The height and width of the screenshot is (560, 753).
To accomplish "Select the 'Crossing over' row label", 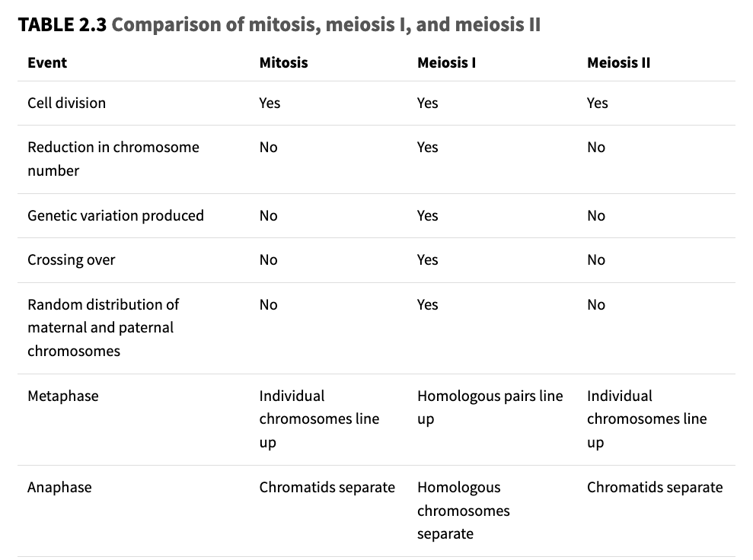I will click(72, 259).
